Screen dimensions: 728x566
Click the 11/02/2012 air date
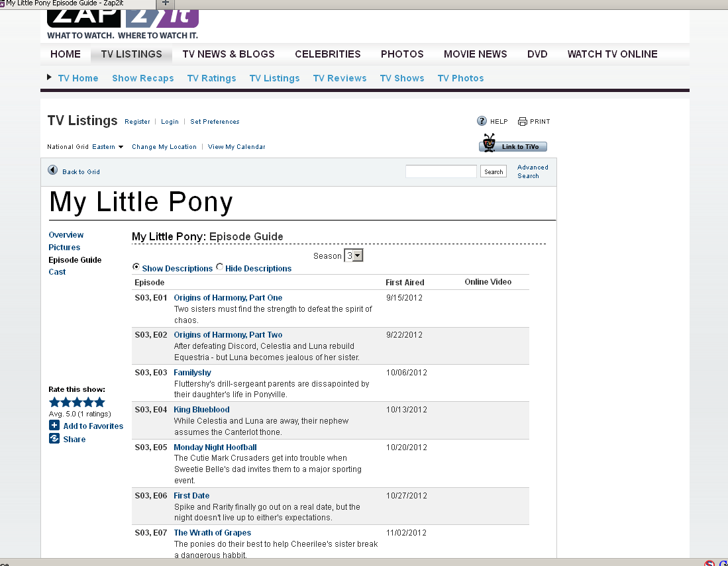pos(406,533)
